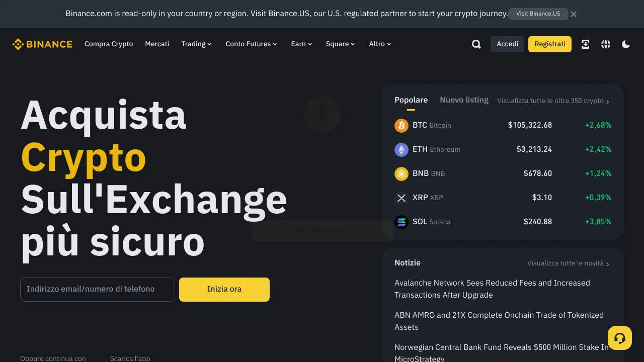Click the download app icon near the top right
Screen dimensions: 644x362
[585, 44]
